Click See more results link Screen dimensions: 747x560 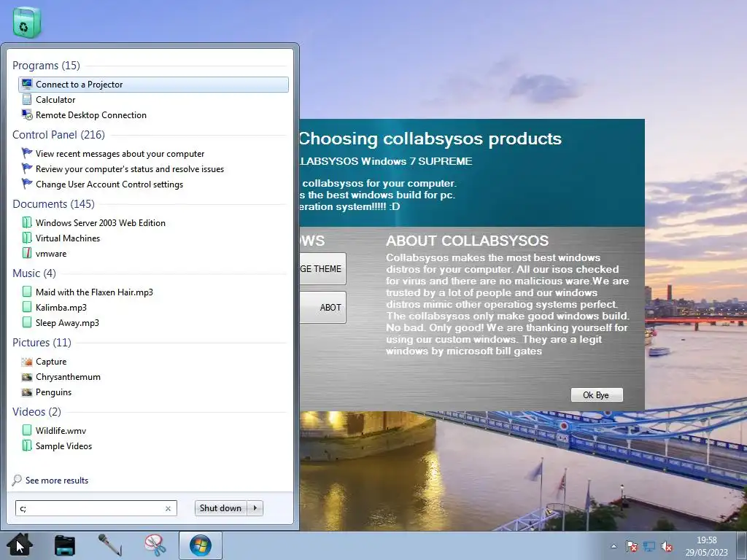(57, 481)
